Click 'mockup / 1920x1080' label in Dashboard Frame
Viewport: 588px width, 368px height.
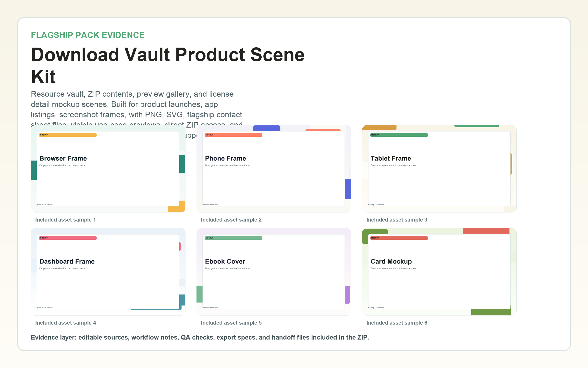45,308
